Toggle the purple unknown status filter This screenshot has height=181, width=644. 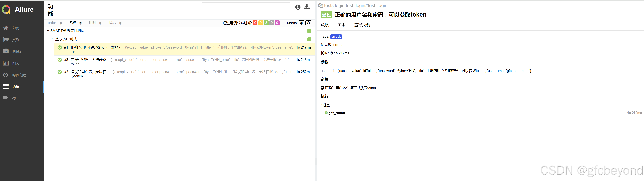(x=277, y=23)
